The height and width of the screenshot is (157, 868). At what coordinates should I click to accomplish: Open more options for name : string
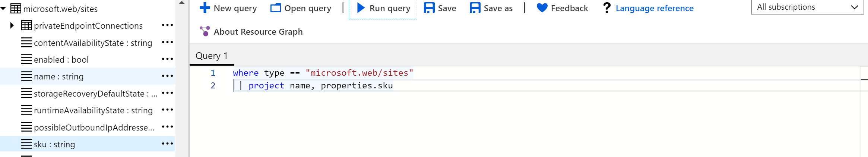click(167, 76)
